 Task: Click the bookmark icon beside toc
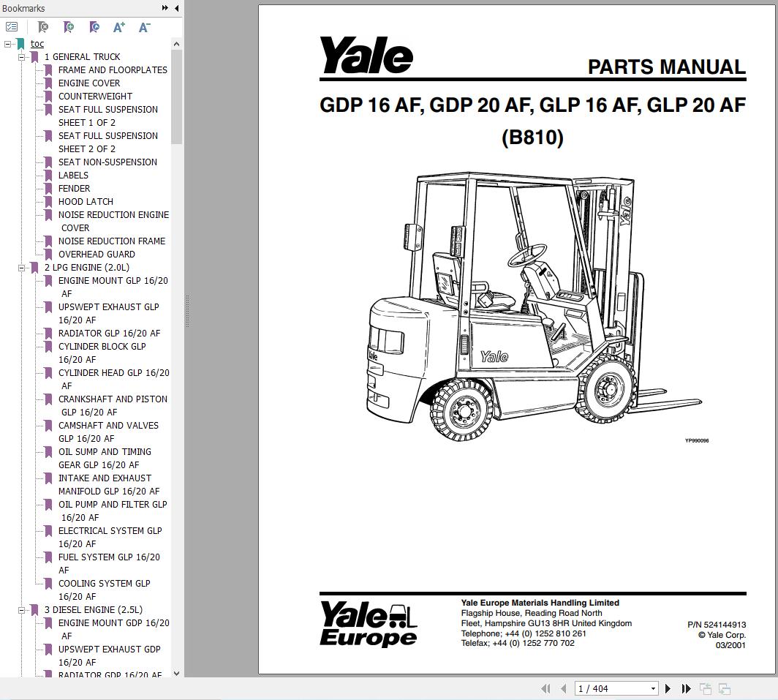[20, 44]
